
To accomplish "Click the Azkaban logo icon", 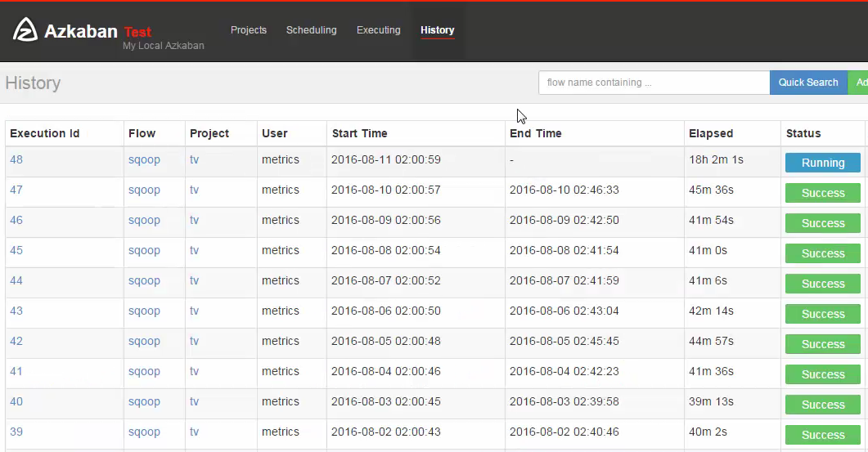I will click(x=25, y=30).
